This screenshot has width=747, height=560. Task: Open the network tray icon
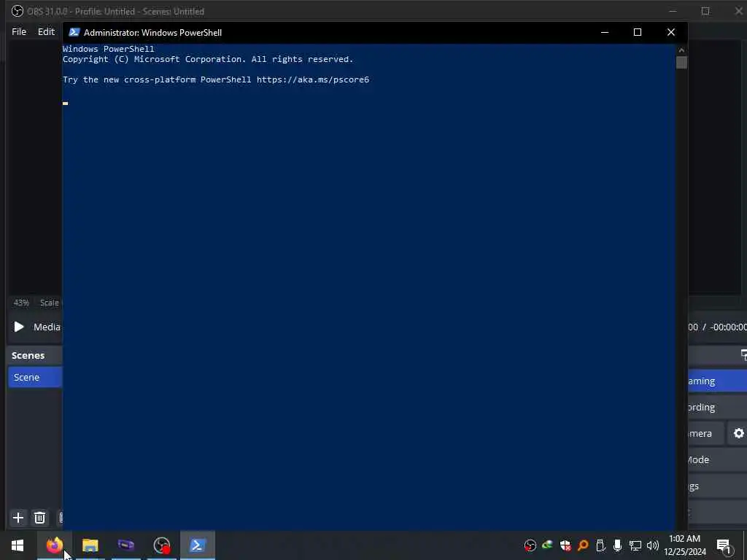635,545
